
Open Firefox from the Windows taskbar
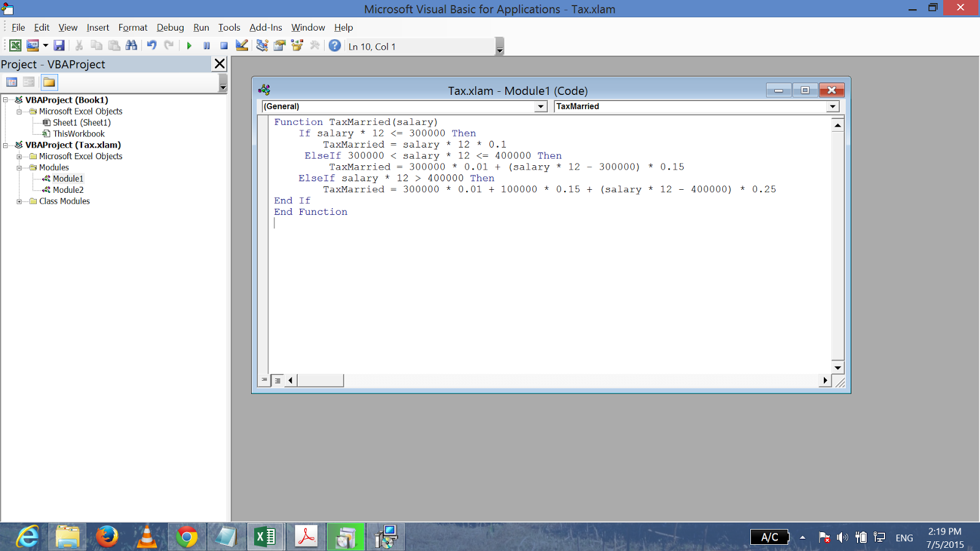pyautogui.click(x=107, y=538)
